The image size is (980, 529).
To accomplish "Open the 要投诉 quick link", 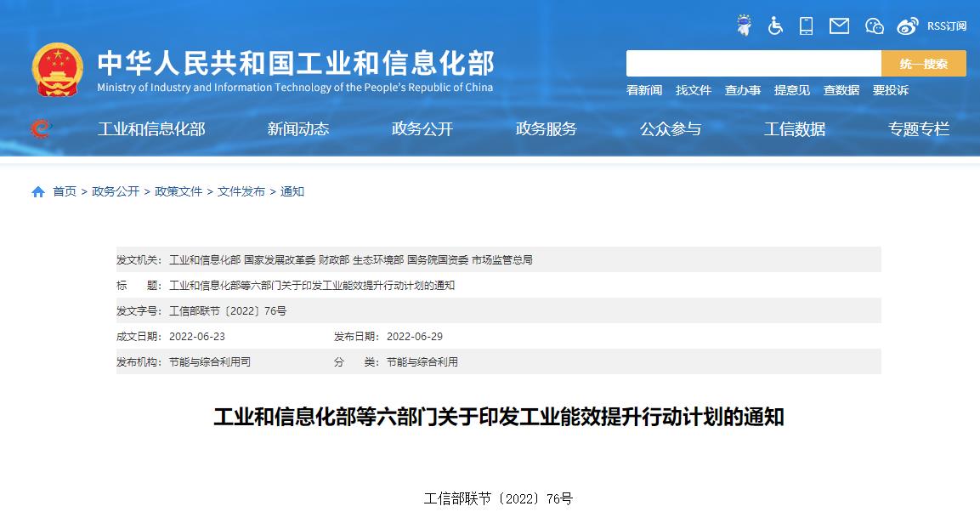I will point(891,90).
